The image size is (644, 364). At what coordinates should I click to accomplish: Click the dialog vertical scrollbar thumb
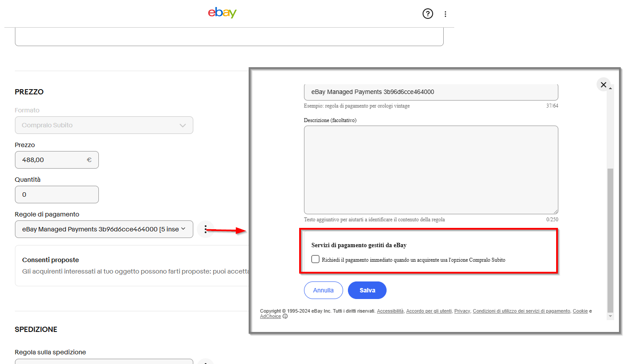pos(610,239)
